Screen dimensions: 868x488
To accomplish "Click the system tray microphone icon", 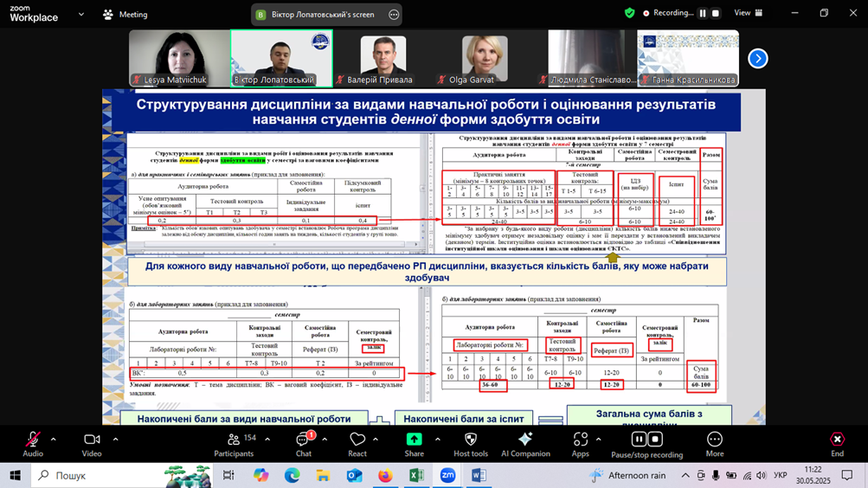I will click(x=716, y=475).
